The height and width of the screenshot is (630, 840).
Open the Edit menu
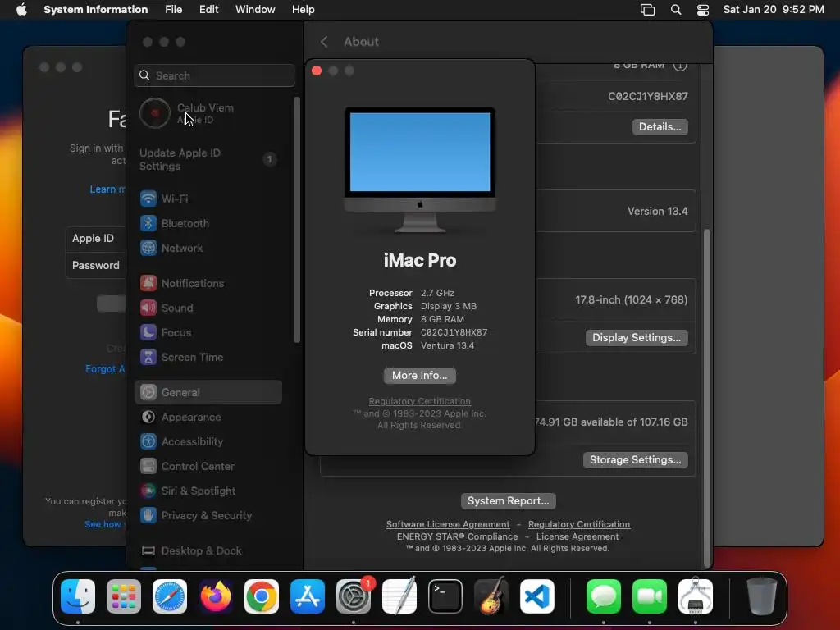click(209, 10)
